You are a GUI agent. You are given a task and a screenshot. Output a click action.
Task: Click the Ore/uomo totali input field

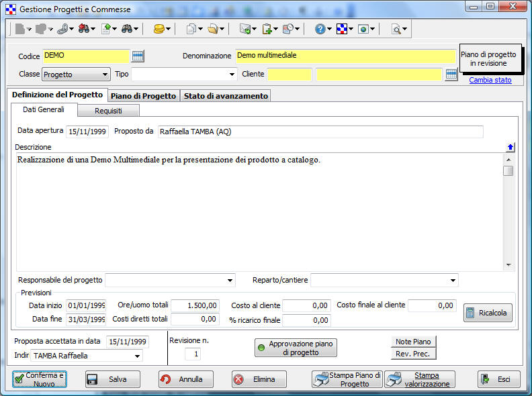tap(195, 305)
